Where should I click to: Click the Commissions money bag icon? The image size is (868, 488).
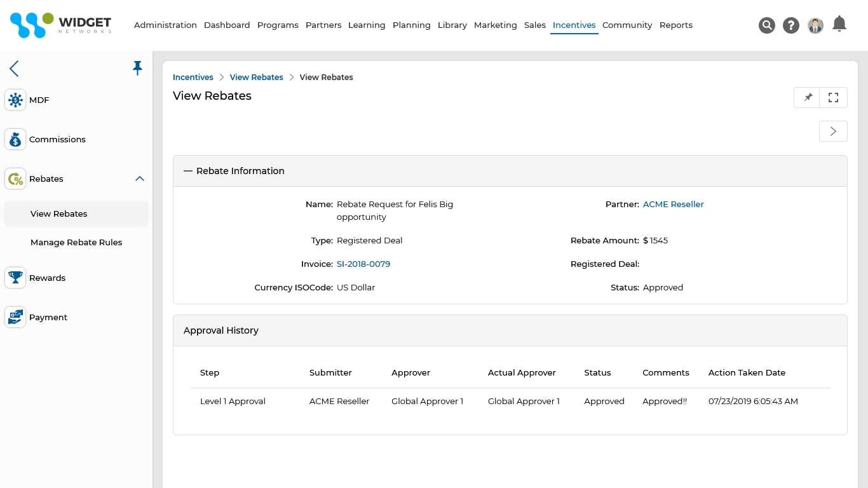(x=15, y=140)
